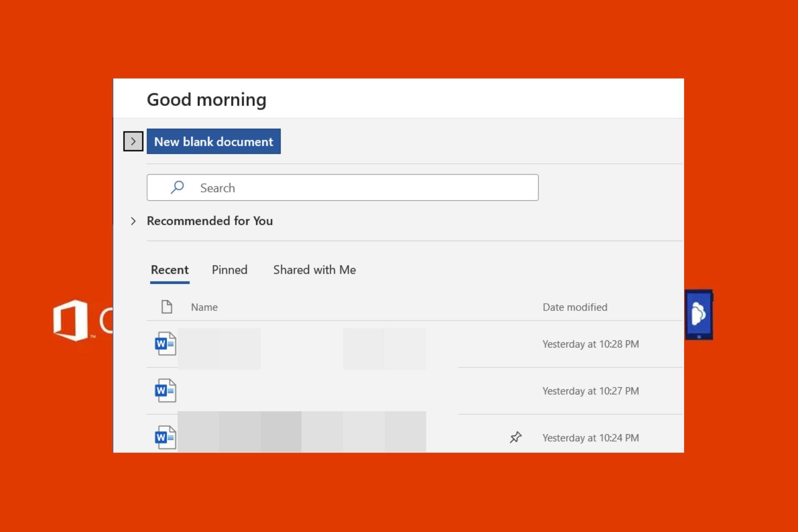Select the Shared with Me tab
Image resolution: width=798 pixels, height=532 pixels.
click(314, 270)
